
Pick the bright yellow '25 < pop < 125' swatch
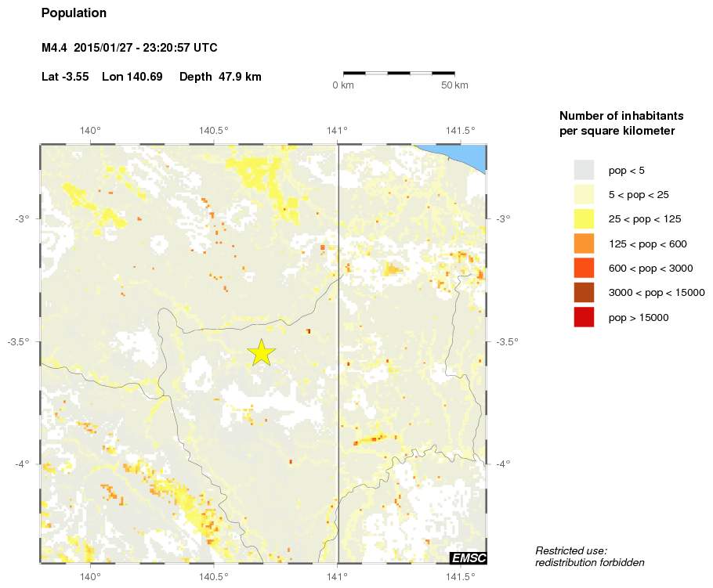(x=584, y=218)
